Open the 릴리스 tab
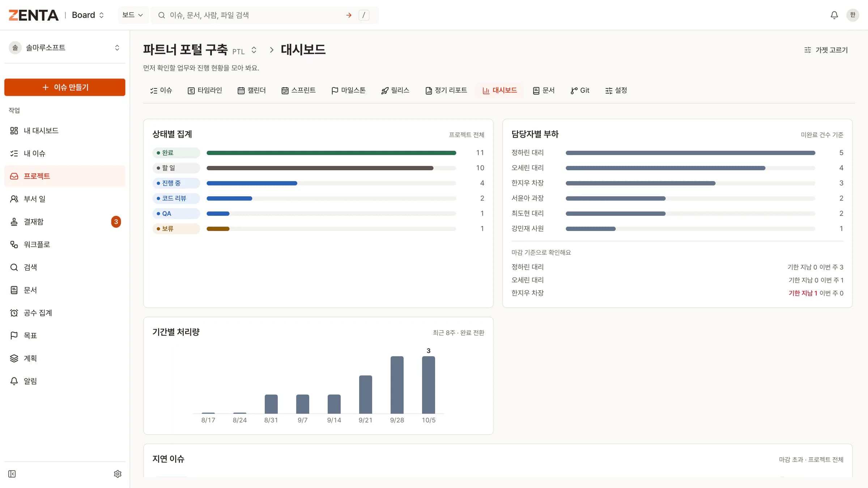The image size is (868, 488). point(395,90)
